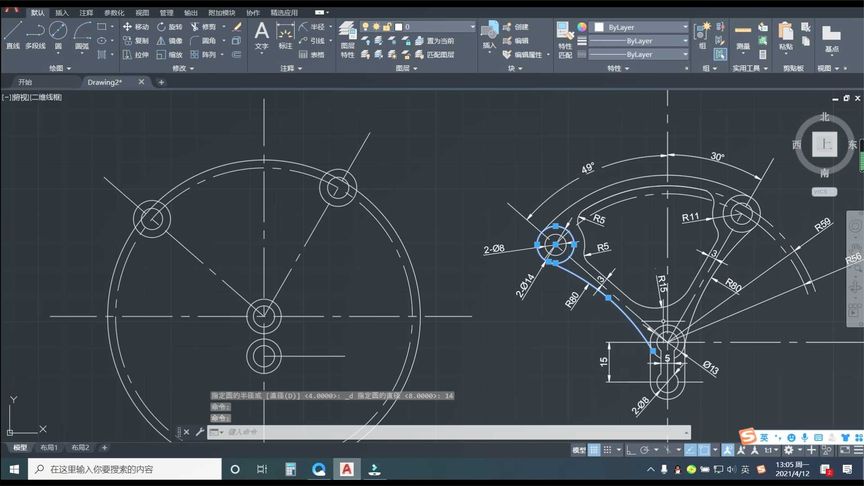Screen dimensions: 864x486
Task: Click the Stretch (拉伸) tool
Action: pyautogui.click(x=136, y=55)
